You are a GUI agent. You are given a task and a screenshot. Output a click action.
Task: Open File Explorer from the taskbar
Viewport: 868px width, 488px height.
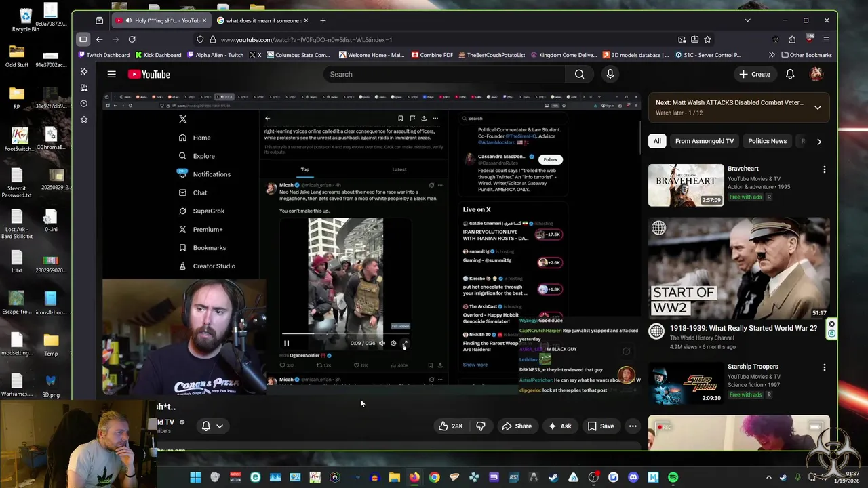pos(394,478)
